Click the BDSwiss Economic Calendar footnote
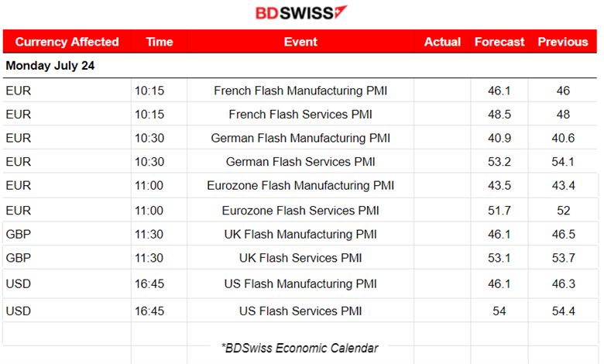 [x=300, y=349]
